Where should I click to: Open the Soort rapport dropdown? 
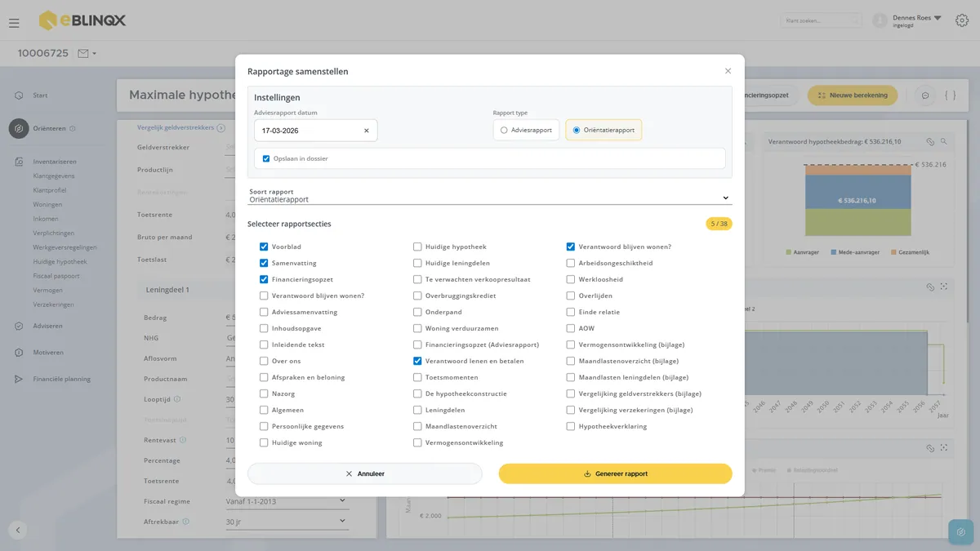[x=490, y=196]
